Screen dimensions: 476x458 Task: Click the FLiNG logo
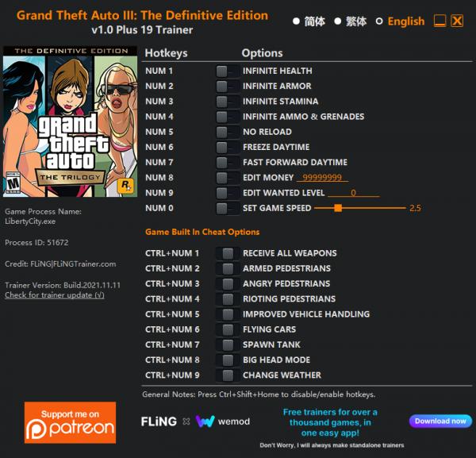point(159,421)
